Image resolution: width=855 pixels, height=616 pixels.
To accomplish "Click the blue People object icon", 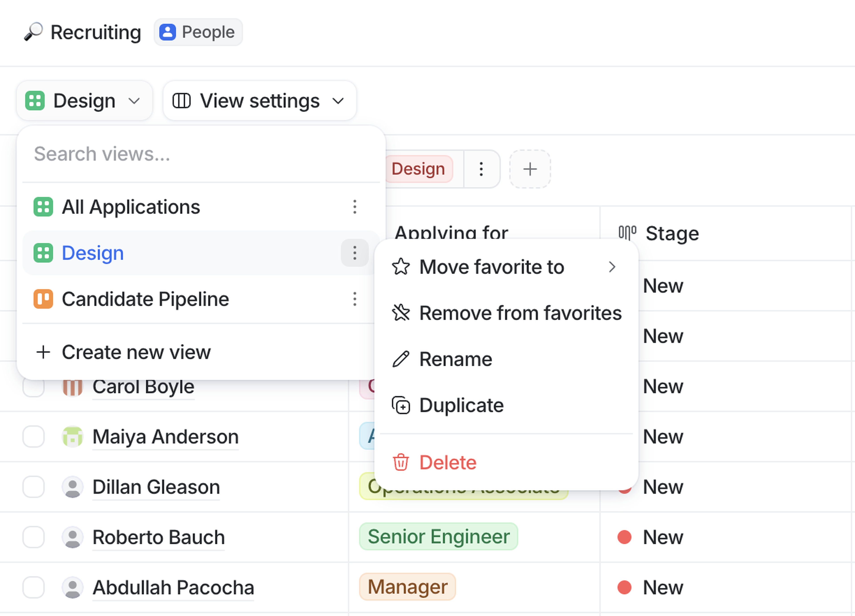I will pos(167,33).
